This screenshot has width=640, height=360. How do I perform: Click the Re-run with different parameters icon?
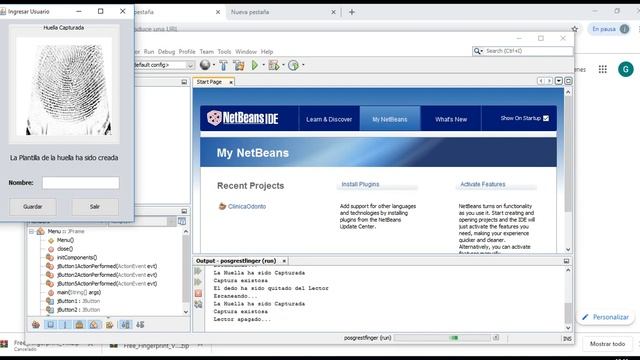pyautogui.click(x=198, y=282)
